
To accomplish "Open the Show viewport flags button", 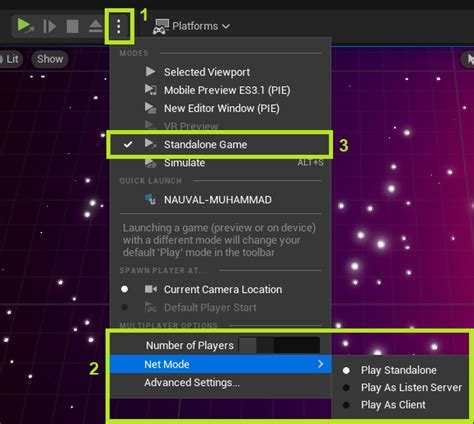I will pos(50,59).
